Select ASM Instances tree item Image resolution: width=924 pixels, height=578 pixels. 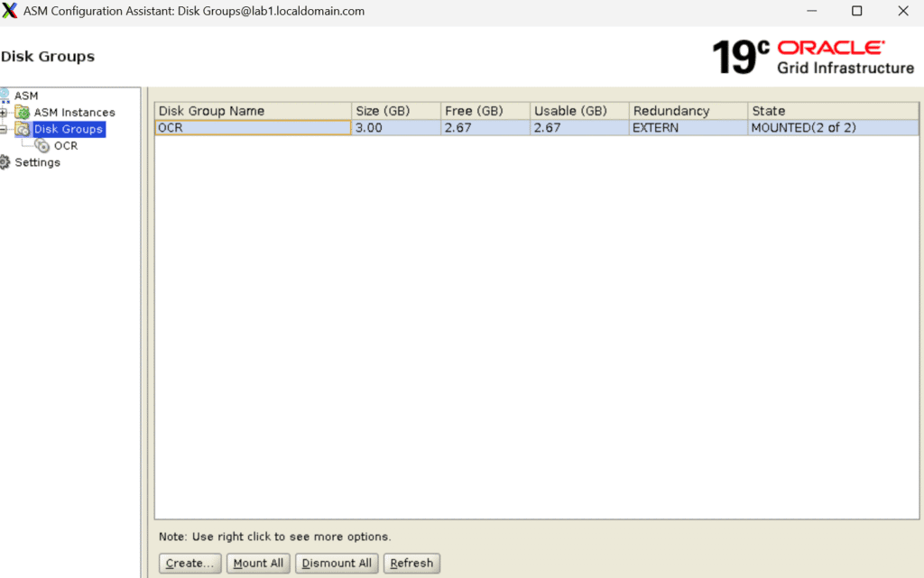pyautogui.click(x=74, y=112)
